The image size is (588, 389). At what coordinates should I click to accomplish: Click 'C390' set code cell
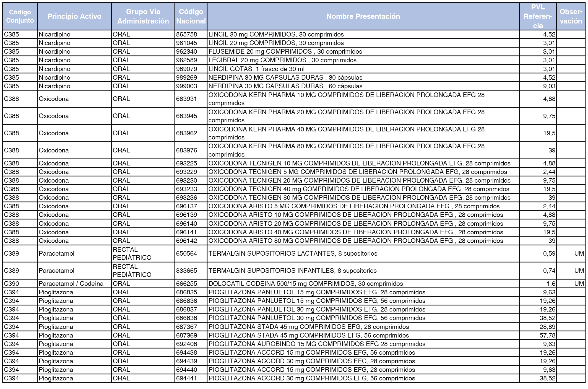pos(20,284)
